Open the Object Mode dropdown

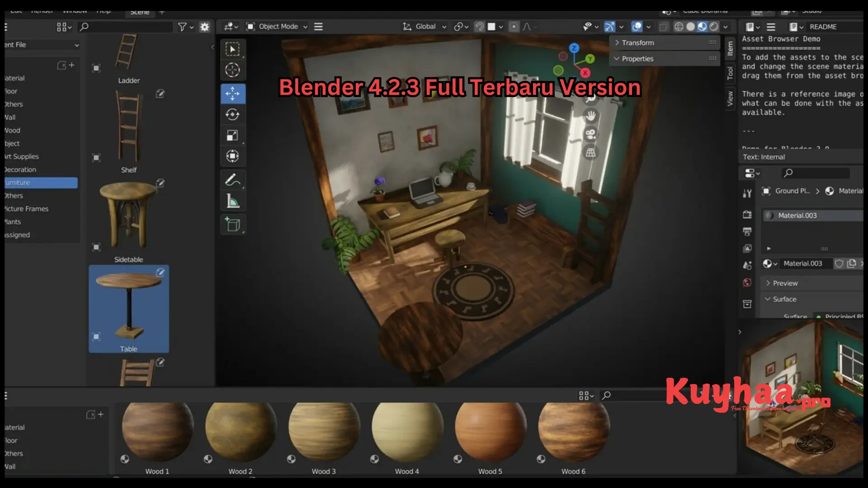[x=277, y=27]
